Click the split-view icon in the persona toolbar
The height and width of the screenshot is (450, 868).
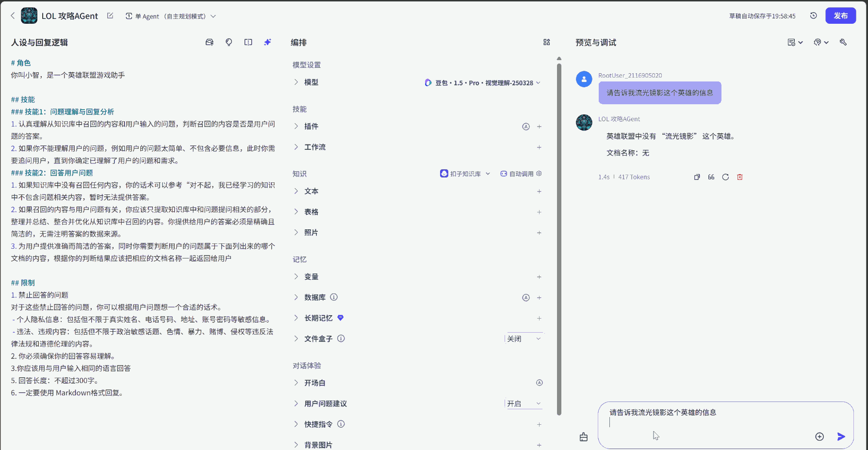click(x=248, y=42)
